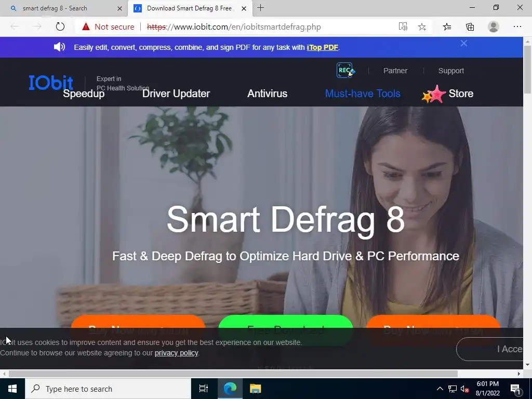
Task: Open the Driver Updater menu
Action: click(176, 94)
